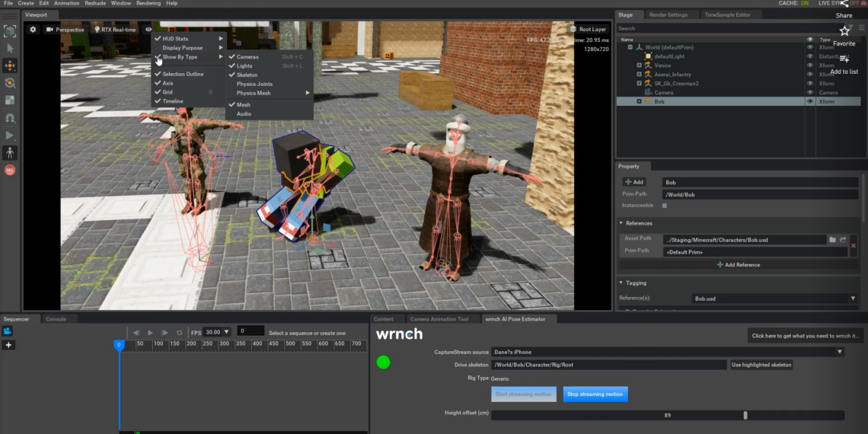This screenshot has width=868, height=434.
Task: Click the Stop streaming motion button
Action: pyautogui.click(x=595, y=394)
